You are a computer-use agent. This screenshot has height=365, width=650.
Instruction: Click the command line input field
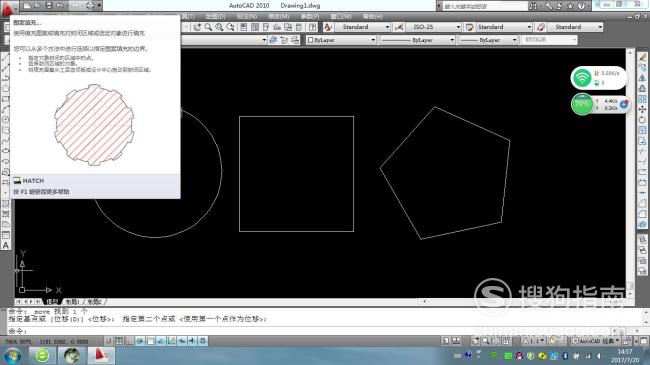[x=323, y=331]
